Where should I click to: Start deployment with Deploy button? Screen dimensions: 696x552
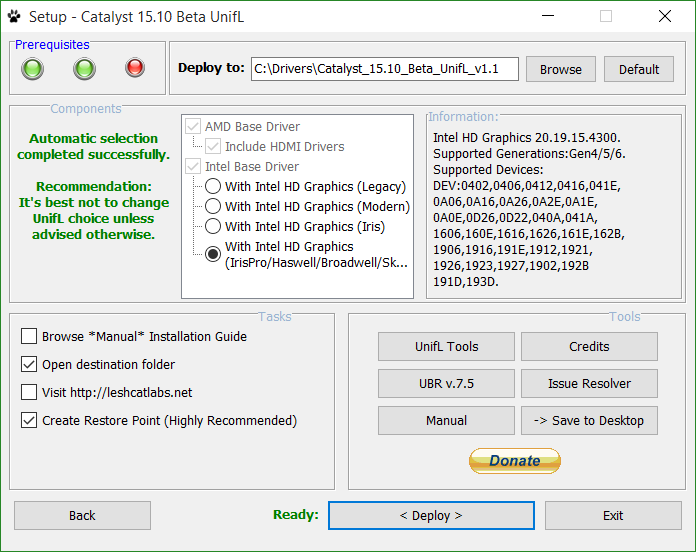point(431,516)
